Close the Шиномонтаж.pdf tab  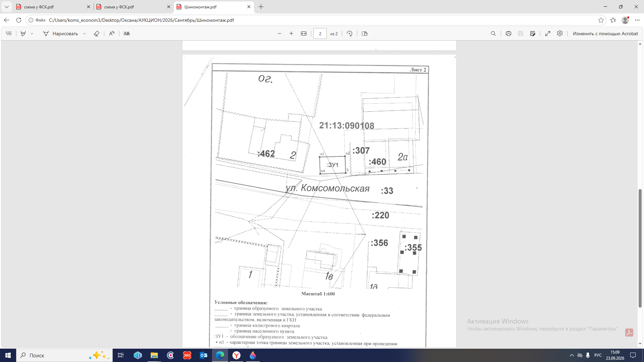[249, 7]
